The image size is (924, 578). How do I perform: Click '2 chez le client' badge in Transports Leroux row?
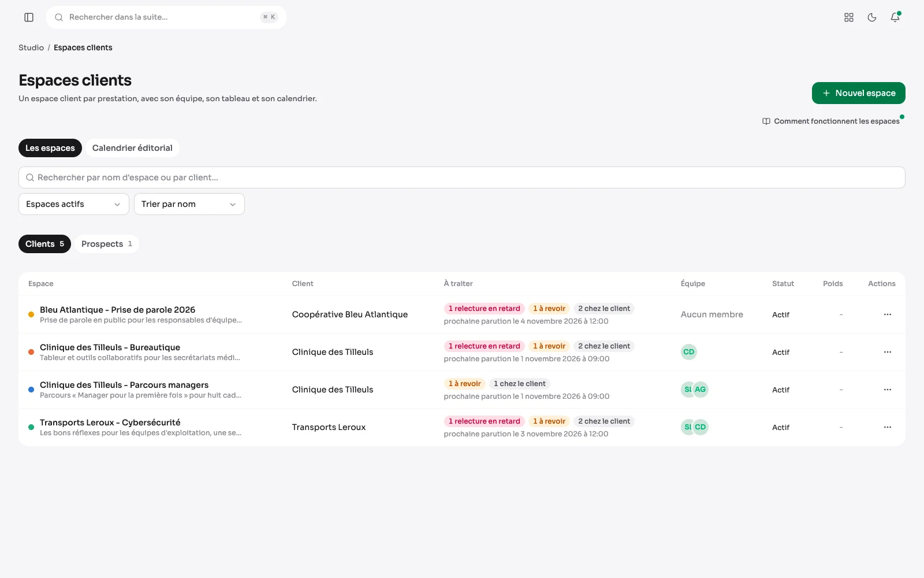click(x=604, y=421)
